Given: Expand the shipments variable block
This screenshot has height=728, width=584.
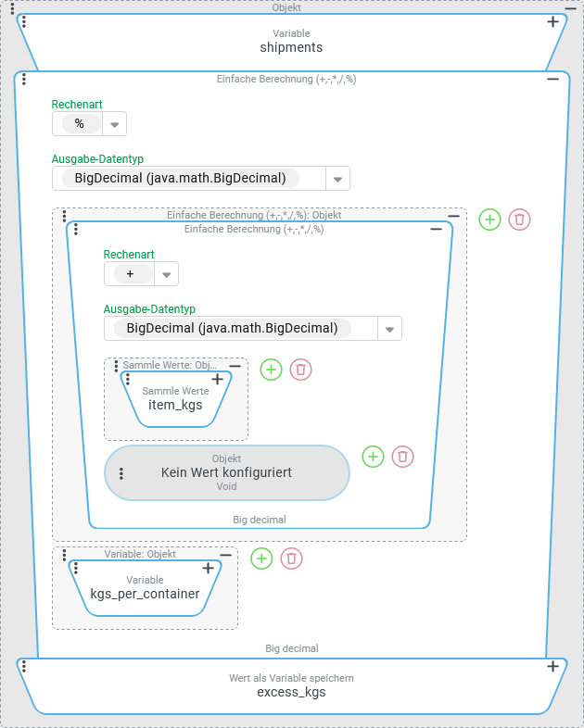Looking at the screenshot, I should (x=552, y=21).
